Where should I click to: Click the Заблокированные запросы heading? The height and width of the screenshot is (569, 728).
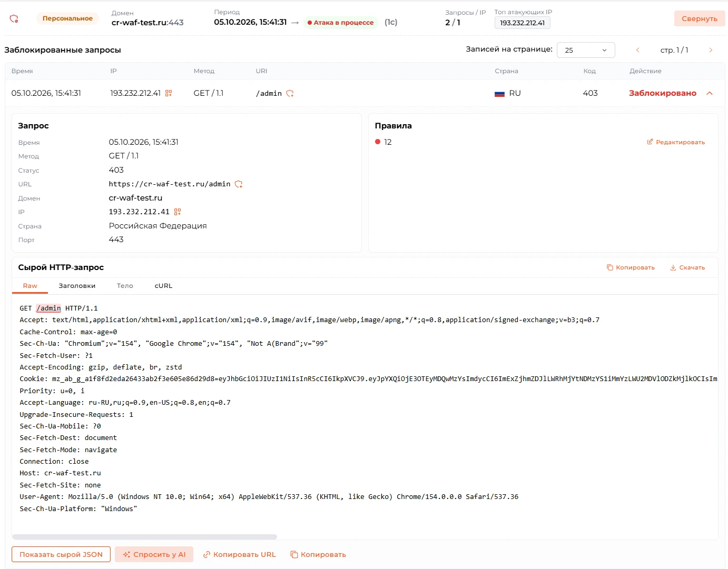63,50
